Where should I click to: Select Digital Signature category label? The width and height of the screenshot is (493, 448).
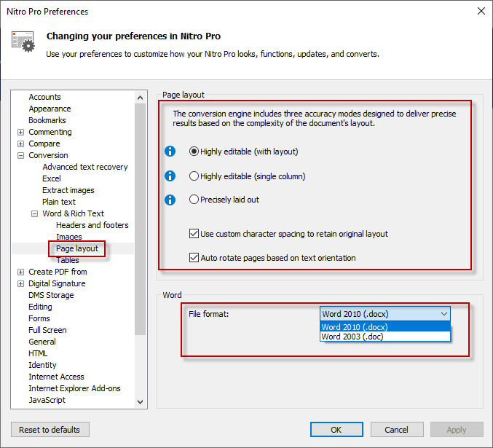tap(57, 283)
